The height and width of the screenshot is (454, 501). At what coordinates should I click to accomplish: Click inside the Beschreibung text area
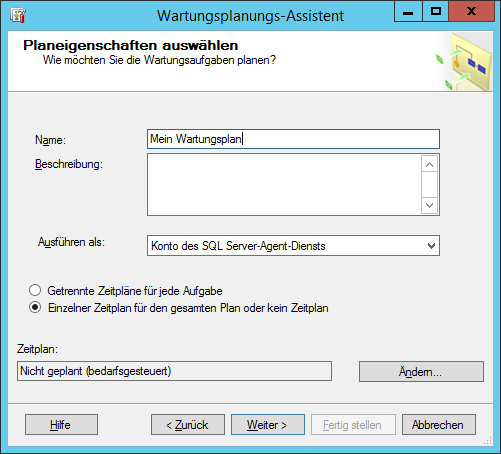pyautogui.click(x=284, y=184)
